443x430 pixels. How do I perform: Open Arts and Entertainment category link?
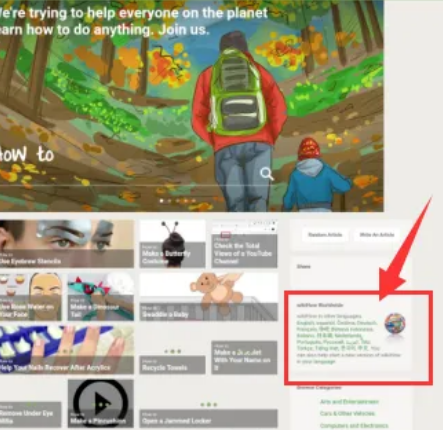tap(349, 402)
